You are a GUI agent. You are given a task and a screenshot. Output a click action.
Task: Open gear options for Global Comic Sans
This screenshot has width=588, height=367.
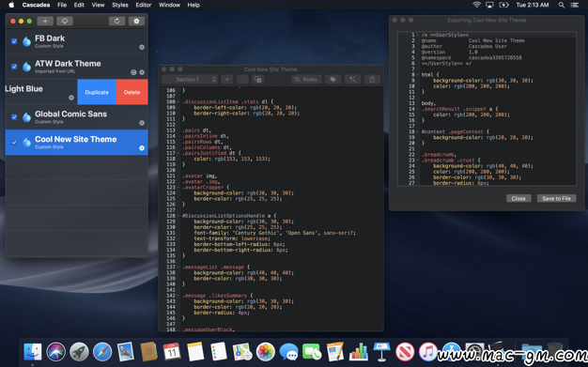click(x=142, y=123)
